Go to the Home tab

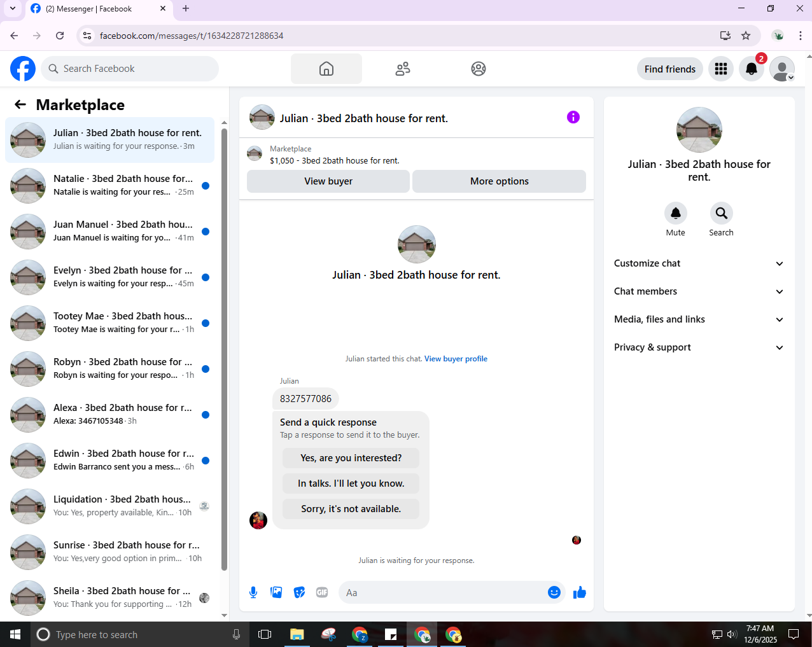coord(326,69)
